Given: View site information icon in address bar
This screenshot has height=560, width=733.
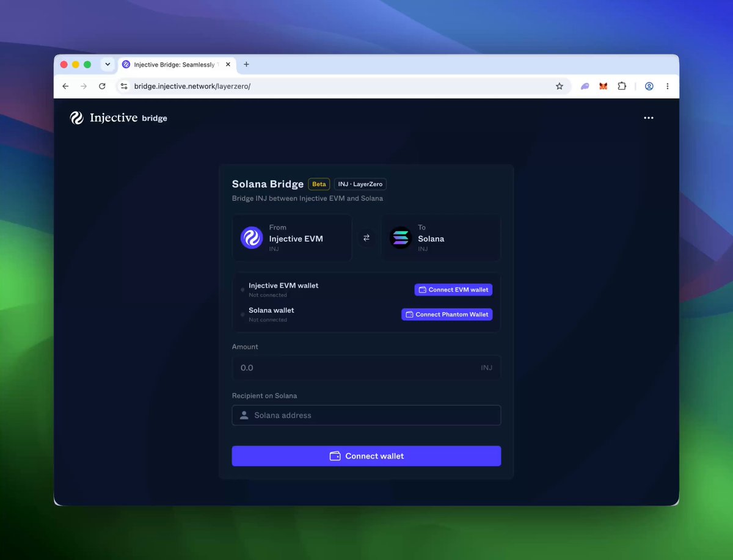Looking at the screenshot, I should pos(124,86).
